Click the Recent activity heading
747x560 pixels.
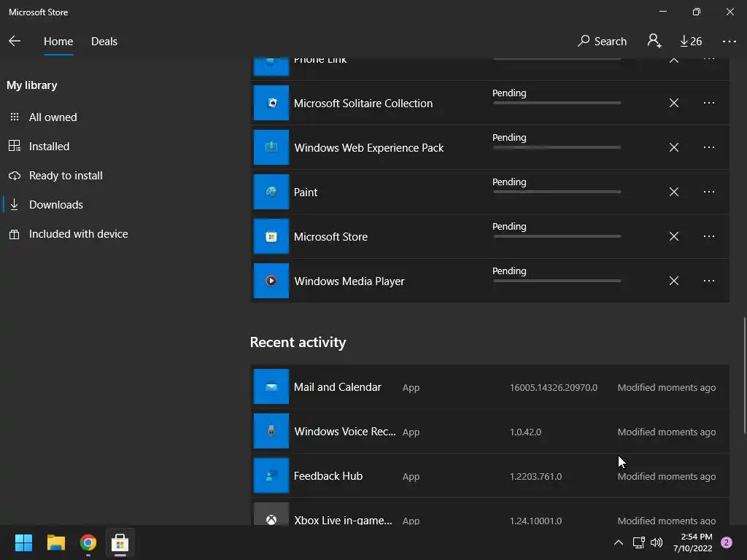[298, 343]
